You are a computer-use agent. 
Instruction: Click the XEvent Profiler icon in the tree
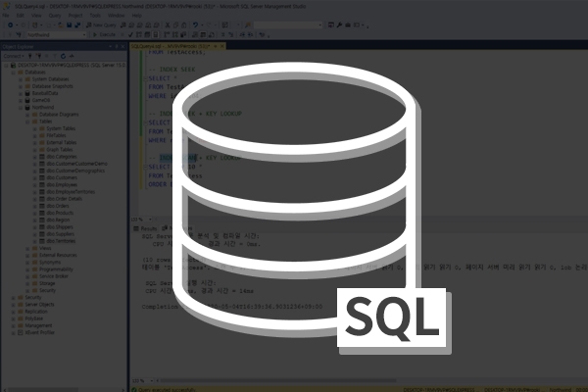point(21,333)
